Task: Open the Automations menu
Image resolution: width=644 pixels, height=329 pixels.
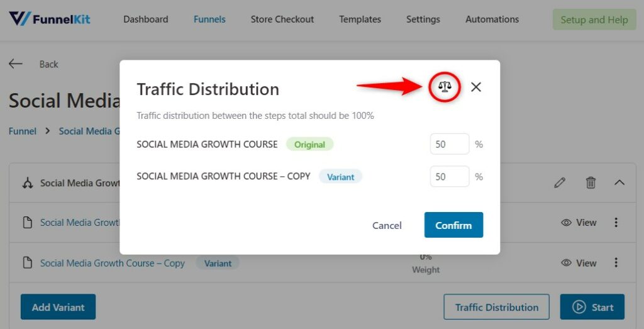Action: tap(492, 20)
